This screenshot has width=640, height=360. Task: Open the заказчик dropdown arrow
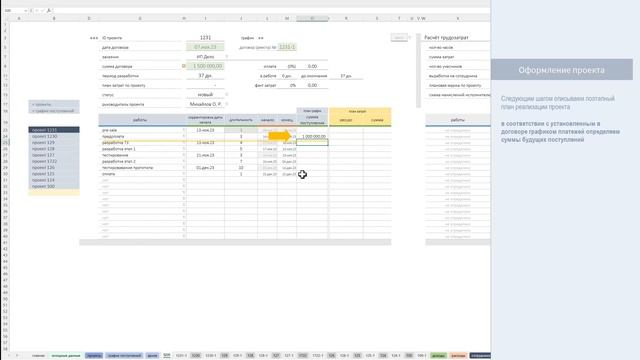tap(227, 57)
